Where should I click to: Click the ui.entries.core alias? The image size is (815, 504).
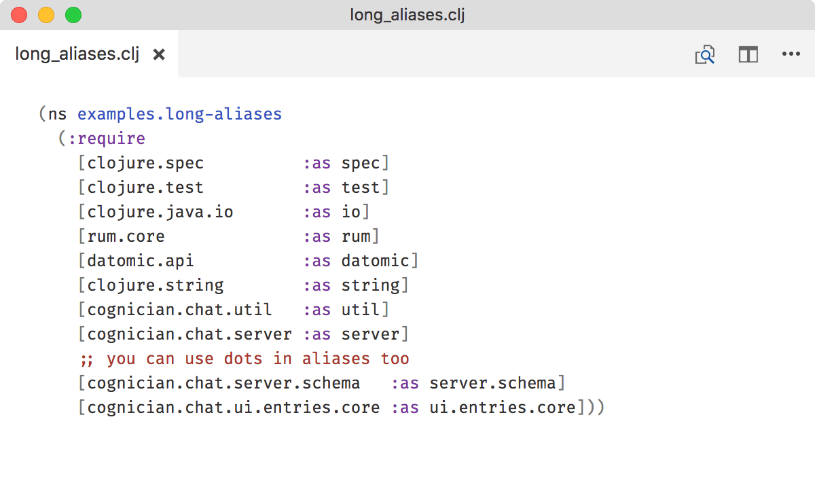503,408
